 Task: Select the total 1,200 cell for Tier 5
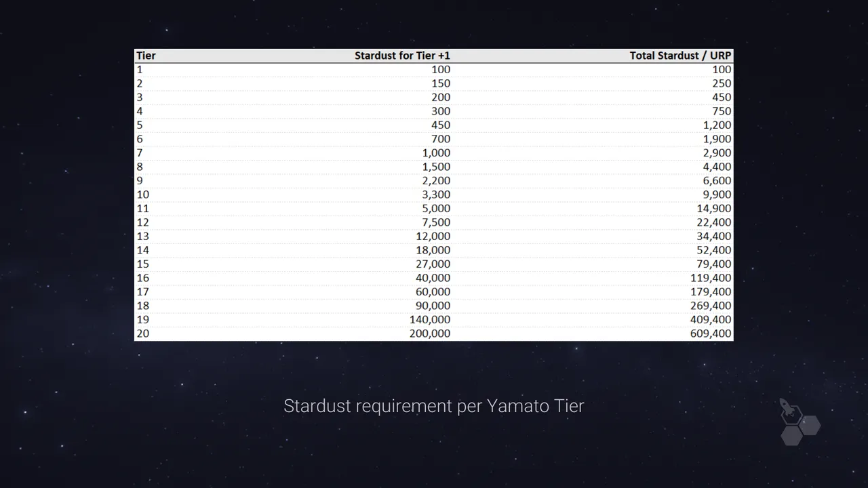click(x=717, y=125)
